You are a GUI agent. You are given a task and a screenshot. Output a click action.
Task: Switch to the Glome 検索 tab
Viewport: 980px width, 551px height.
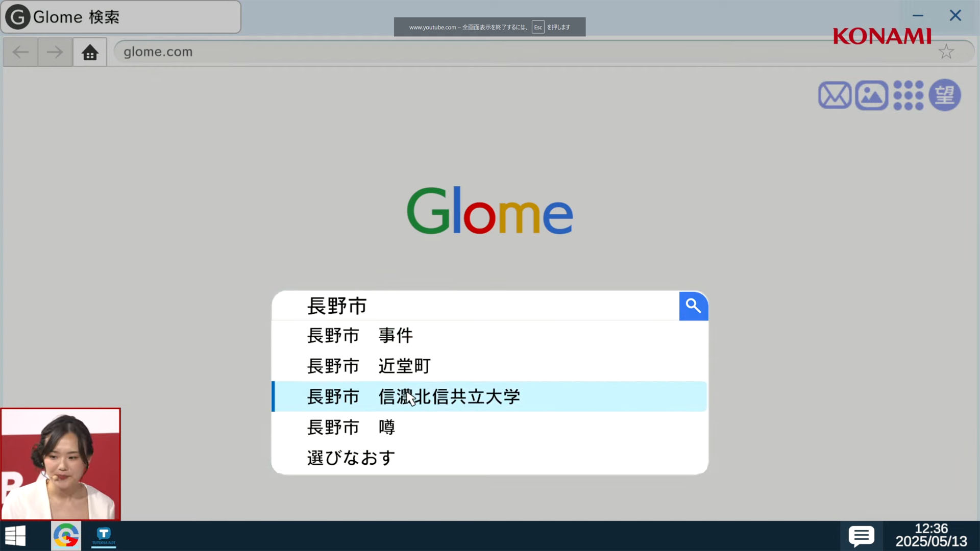pos(121,17)
